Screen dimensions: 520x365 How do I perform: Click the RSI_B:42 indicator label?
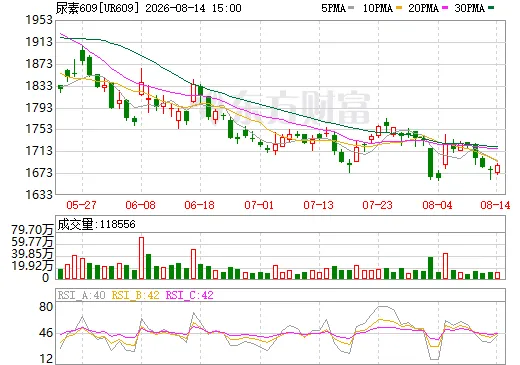click(x=135, y=295)
